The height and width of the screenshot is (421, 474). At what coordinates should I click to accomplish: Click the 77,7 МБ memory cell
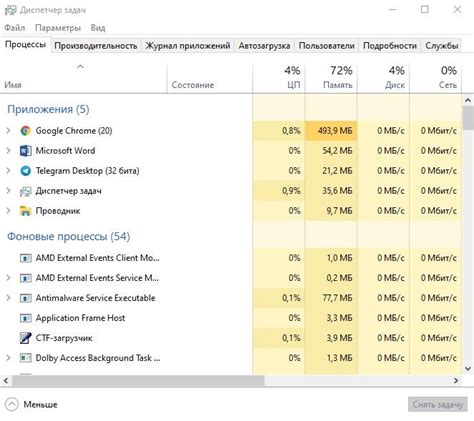pos(331,298)
